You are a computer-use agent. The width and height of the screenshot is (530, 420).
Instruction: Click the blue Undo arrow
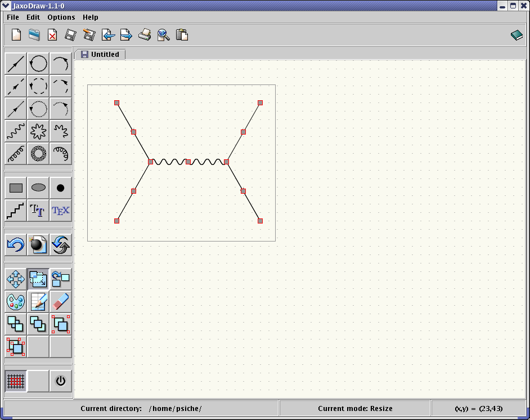(x=16, y=245)
